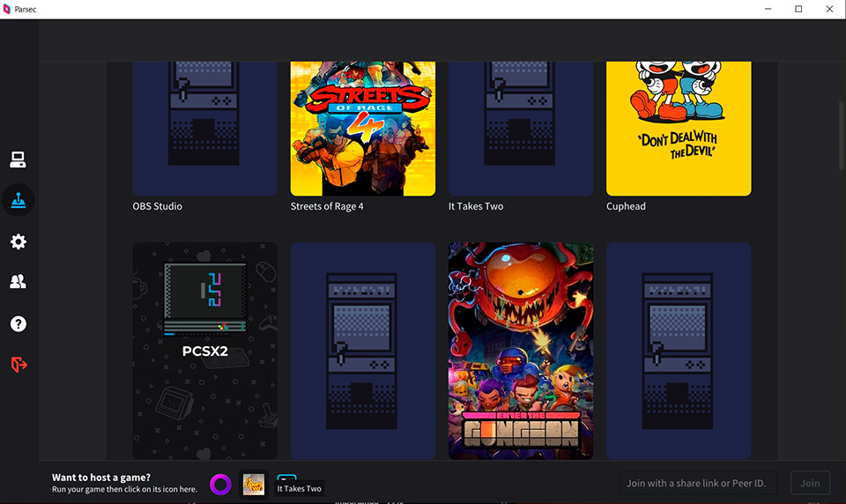The height and width of the screenshot is (504, 846).
Task: Open the Cuphead cover art
Action: pos(679,129)
